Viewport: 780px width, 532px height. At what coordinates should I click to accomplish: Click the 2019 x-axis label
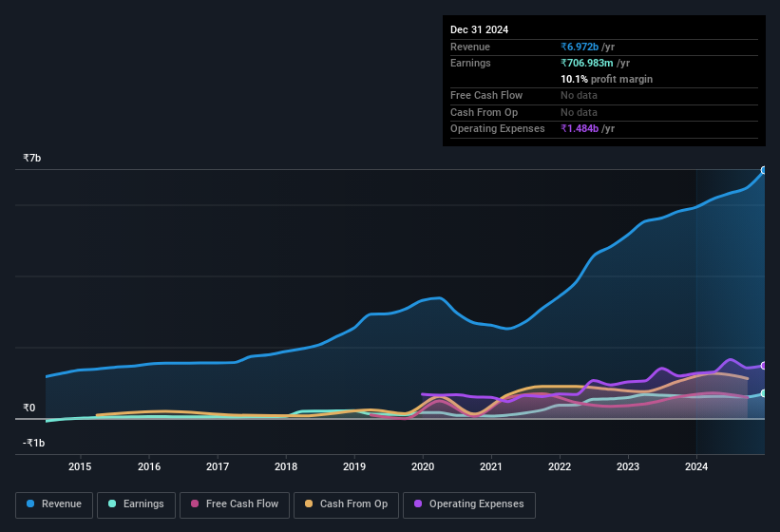pos(354,466)
